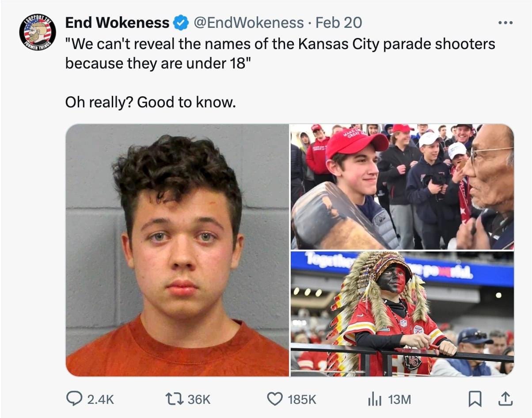Open the red-cap crowd photo
Viewport: 532px width, 418px height.
tap(402, 187)
